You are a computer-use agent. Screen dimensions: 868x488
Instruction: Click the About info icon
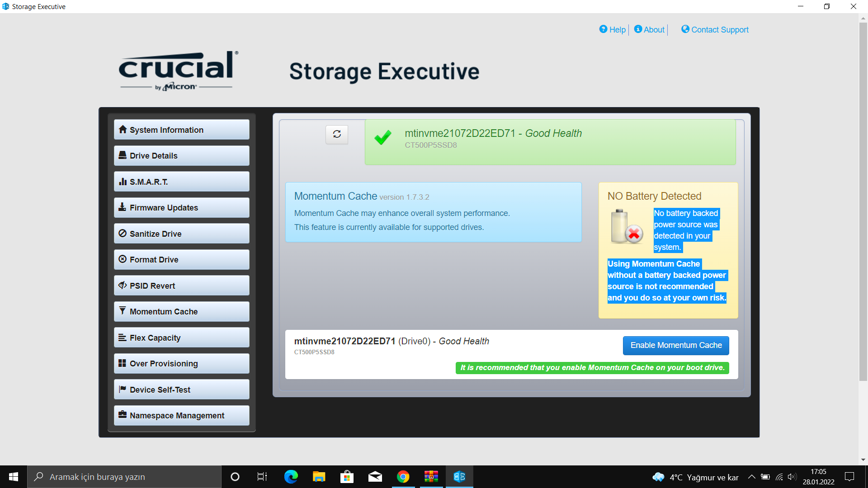click(x=638, y=29)
